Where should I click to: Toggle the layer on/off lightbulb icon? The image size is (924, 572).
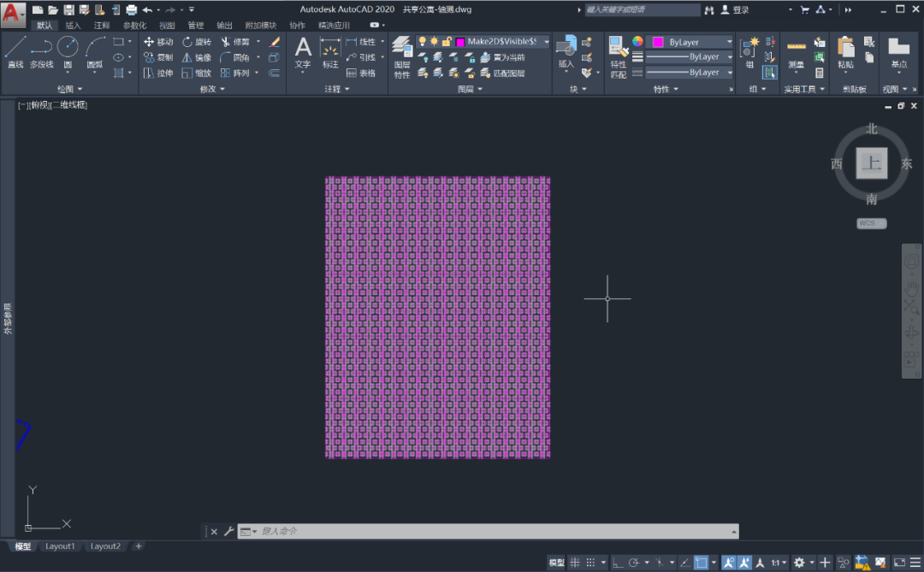coord(422,41)
